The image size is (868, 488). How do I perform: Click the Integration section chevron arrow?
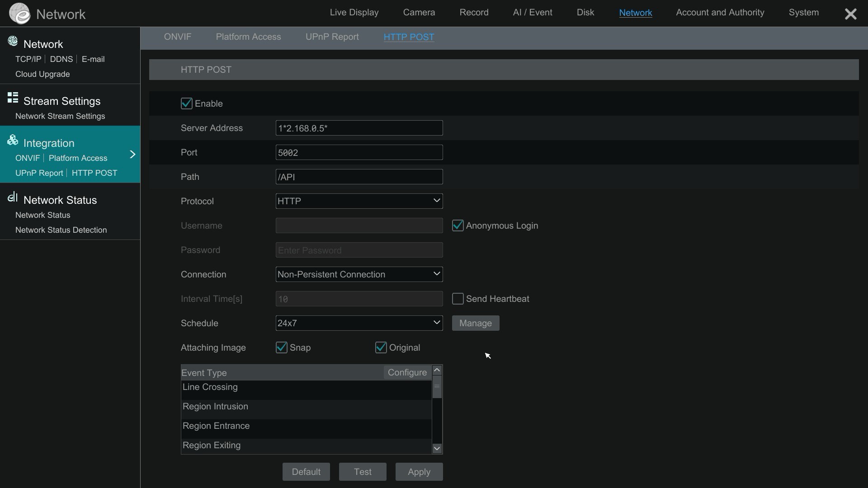132,155
